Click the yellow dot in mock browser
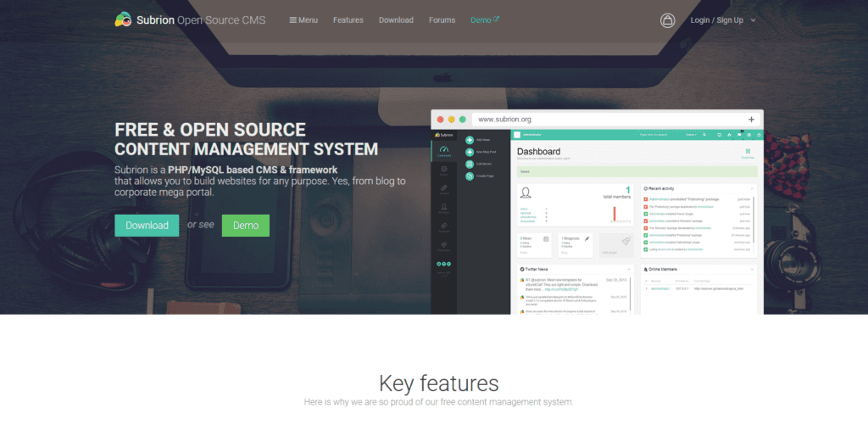The width and height of the screenshot is (868, 425). (x=452, y=119)
